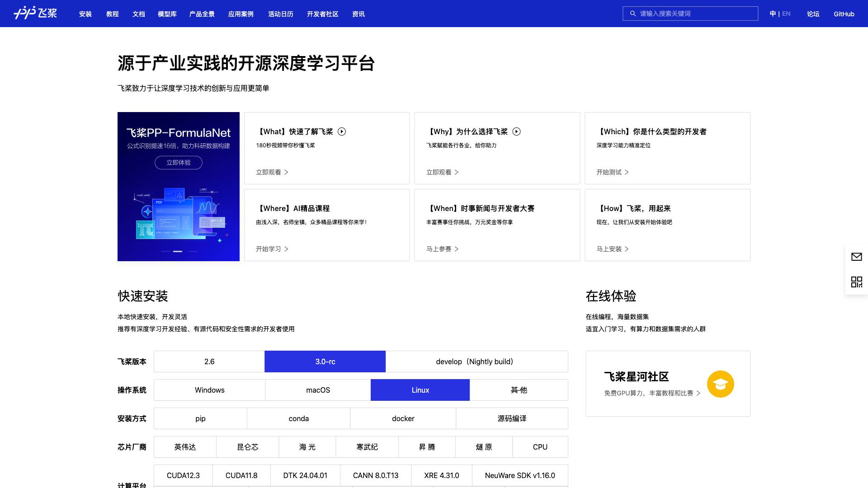Select pip install method

tap(200, 418)
